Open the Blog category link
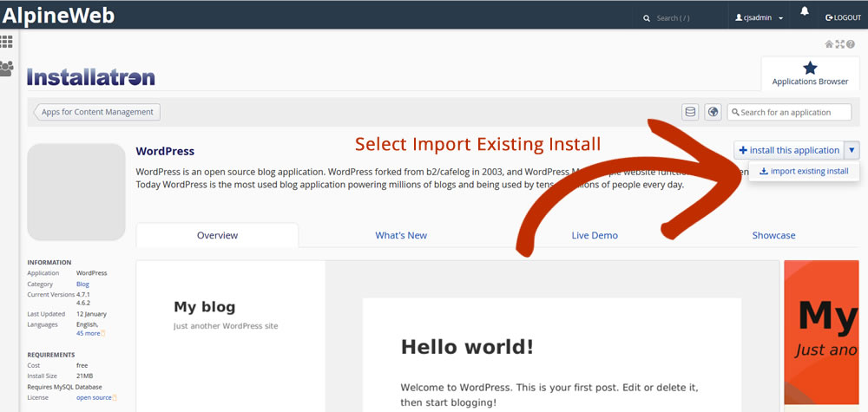The width and height of the screenshot is (868, 412). 82,284
